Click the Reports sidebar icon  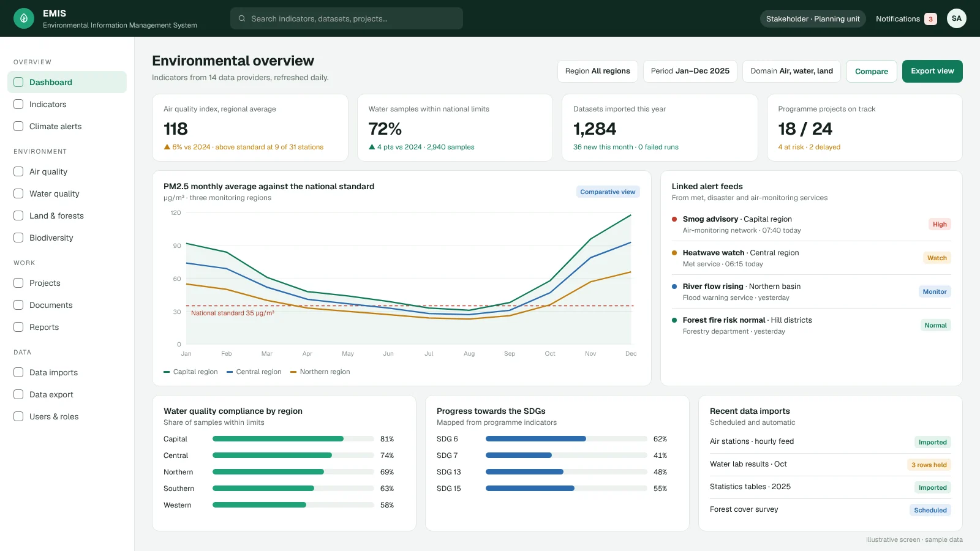(18, 327)
